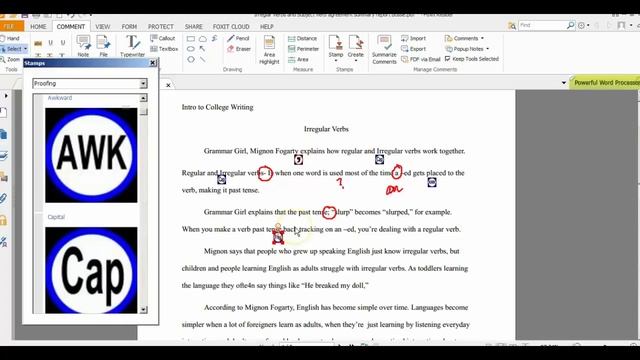Click Stamps list scroll up arrow
Image resolution: width=640 pixels, height=360 pixels.
click(x=143, y=98)
